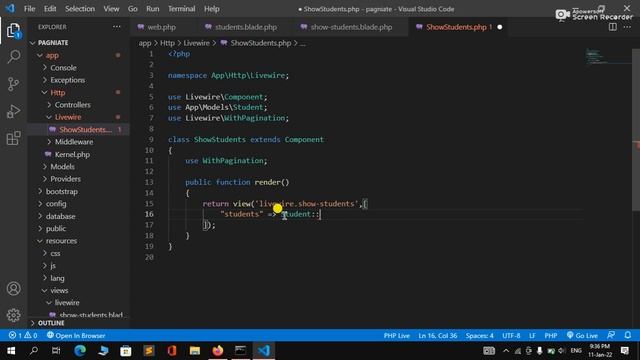The width and height of the screenshot is (640, 360).
Task: Click PHP Live in status bar
Action: tap(396, 336)
